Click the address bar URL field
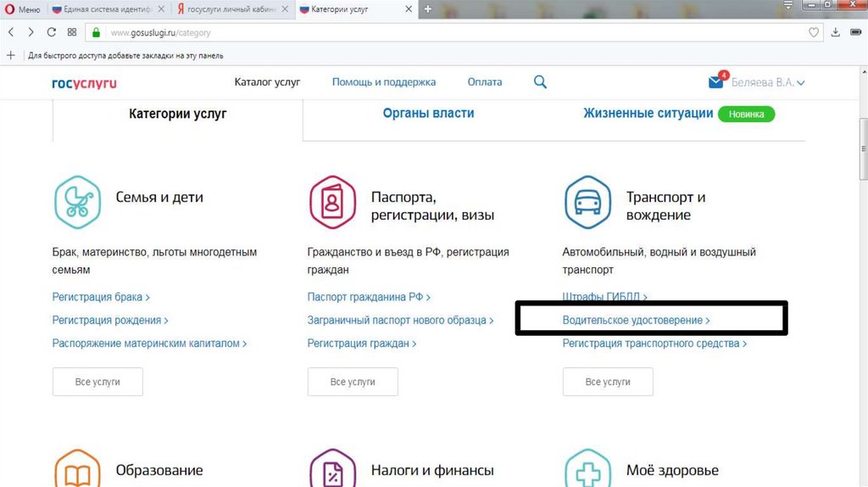Viewport: 868px width, 487px height. click(x=424, y=32)
